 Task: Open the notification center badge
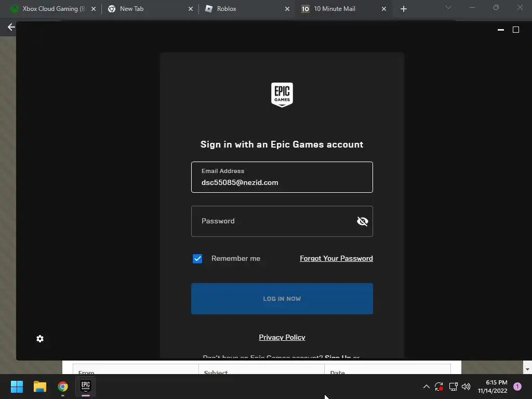[517, 387]
